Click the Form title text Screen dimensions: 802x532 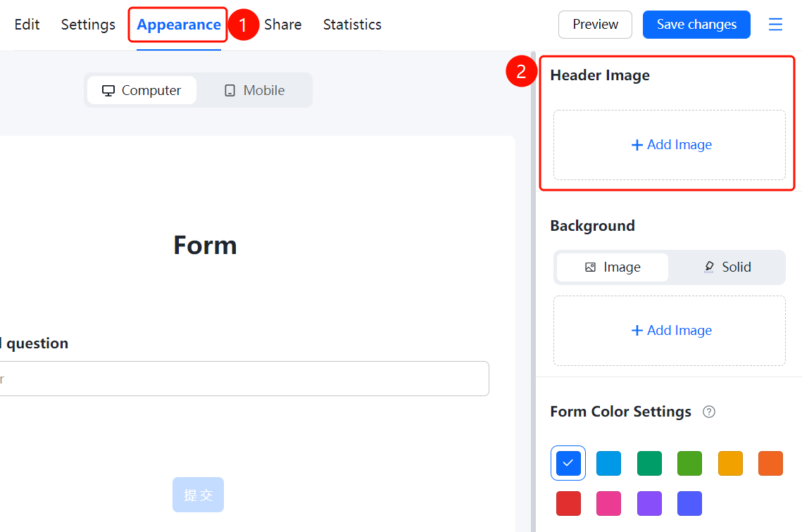pos(205,246)
